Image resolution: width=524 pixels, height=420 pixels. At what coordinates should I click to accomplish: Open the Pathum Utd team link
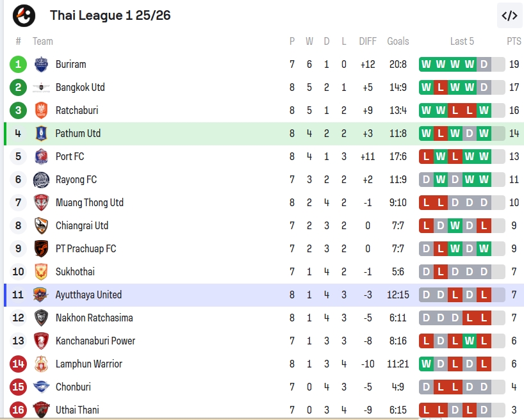pos(78,133)
